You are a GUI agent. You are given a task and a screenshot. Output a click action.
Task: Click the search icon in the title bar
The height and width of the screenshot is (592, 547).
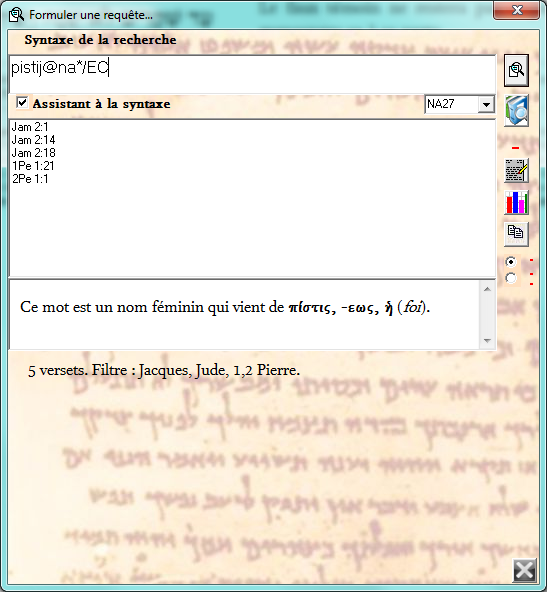16,15
